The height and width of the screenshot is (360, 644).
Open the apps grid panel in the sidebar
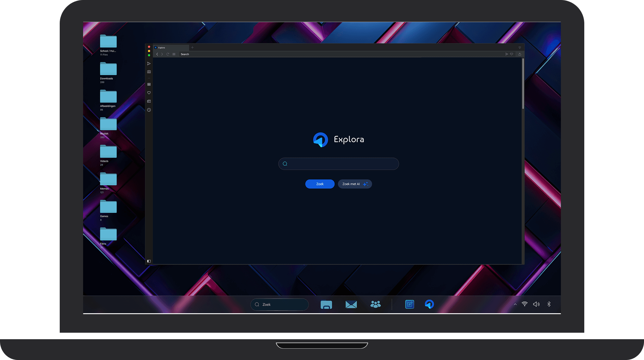pos(149,84)
